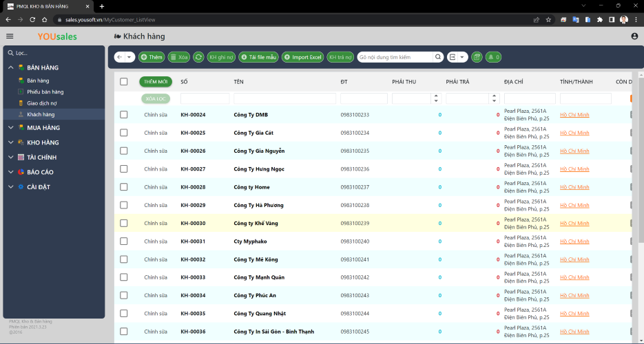The height and width of the screenshot is (344, 644).
Task: Decrease the PHẢI TRẢ filter value
Action: (x=494, y=101)
